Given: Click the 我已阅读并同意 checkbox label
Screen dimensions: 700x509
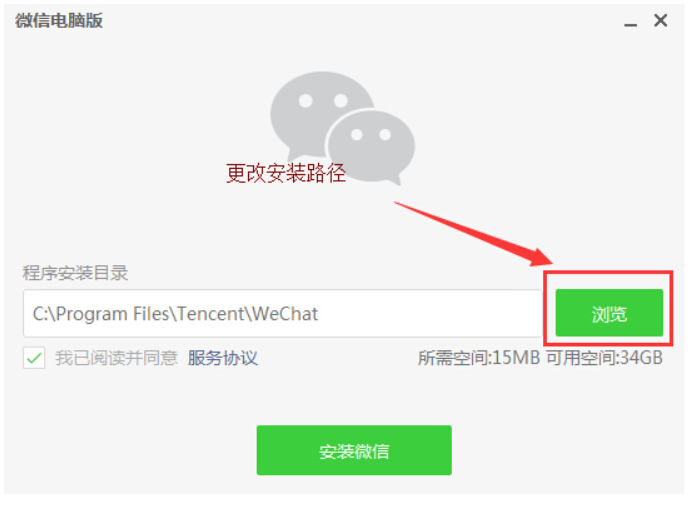Looking at the screenshot, I should click(x=116, y=358).
